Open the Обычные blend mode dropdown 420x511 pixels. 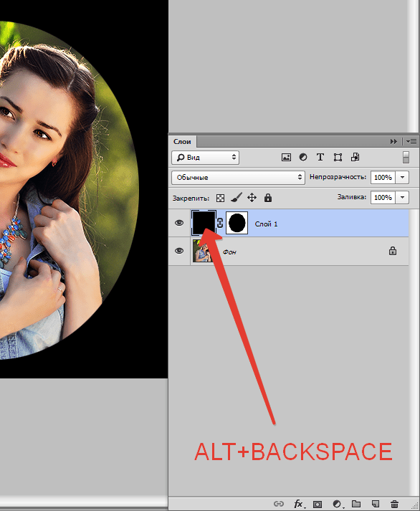click(238, 177)
